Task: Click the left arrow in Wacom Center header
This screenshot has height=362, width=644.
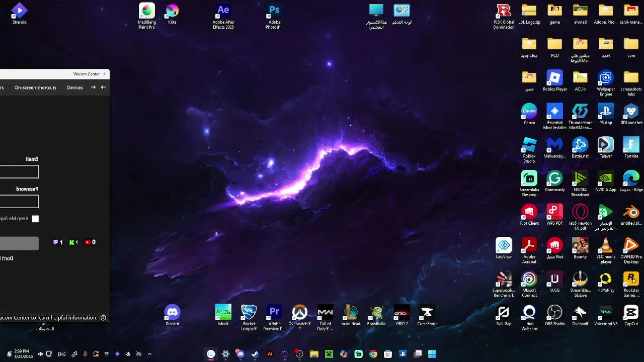Action: [x=103, y=87]
